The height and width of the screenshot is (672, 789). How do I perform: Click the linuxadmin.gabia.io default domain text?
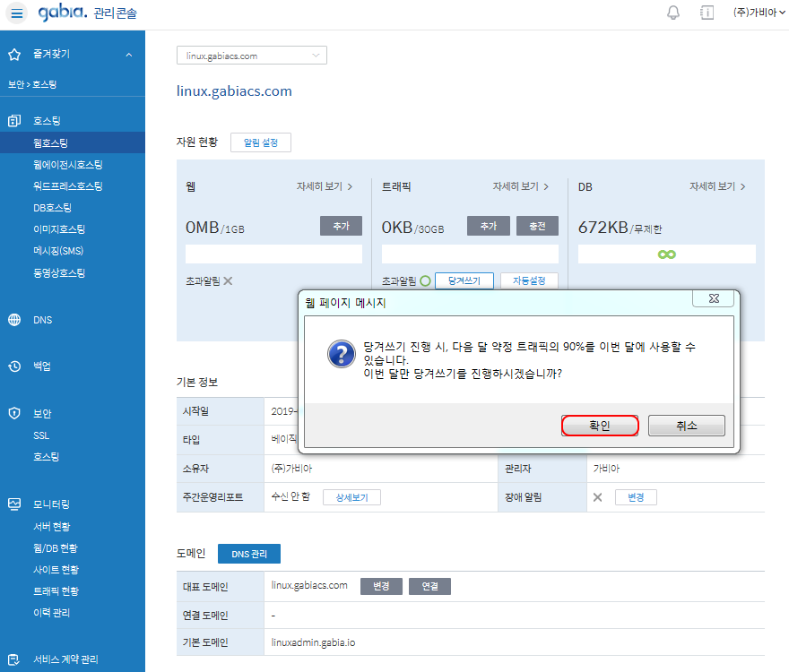point(313,642)
